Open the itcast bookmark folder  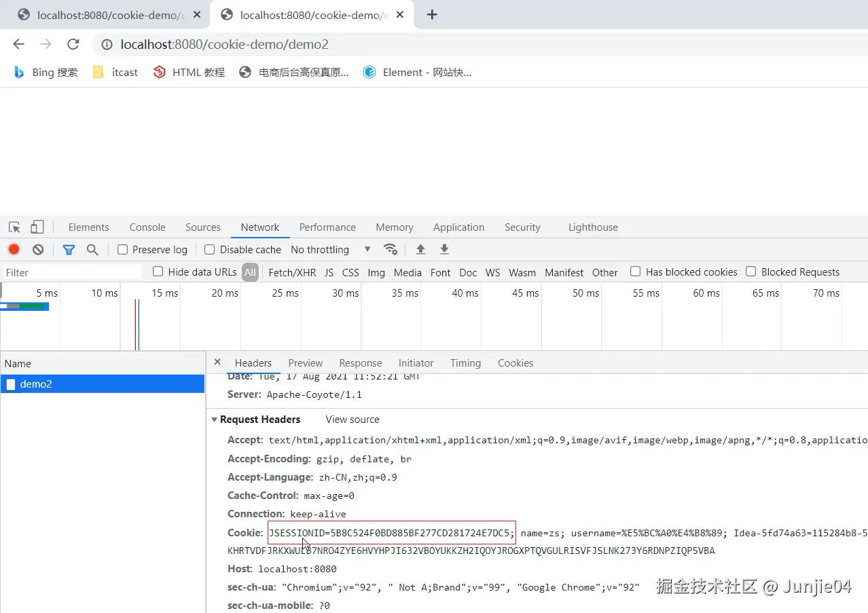pyautogui.click(x=115, y=72)
